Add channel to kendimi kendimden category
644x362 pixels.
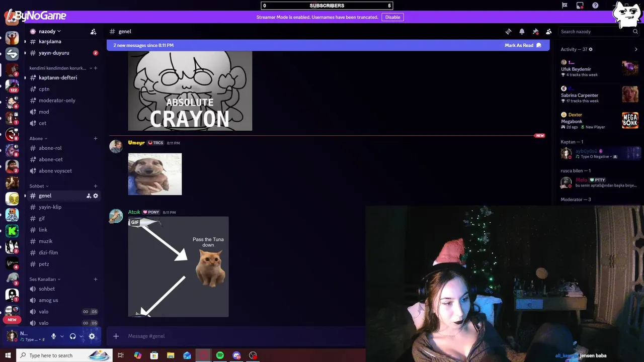click(96, 68)
